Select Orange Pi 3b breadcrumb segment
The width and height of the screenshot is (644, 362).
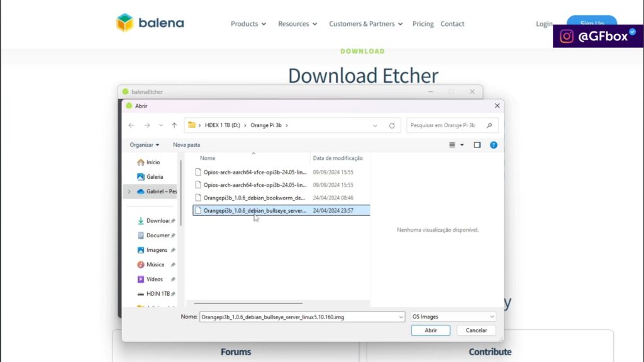266,125
